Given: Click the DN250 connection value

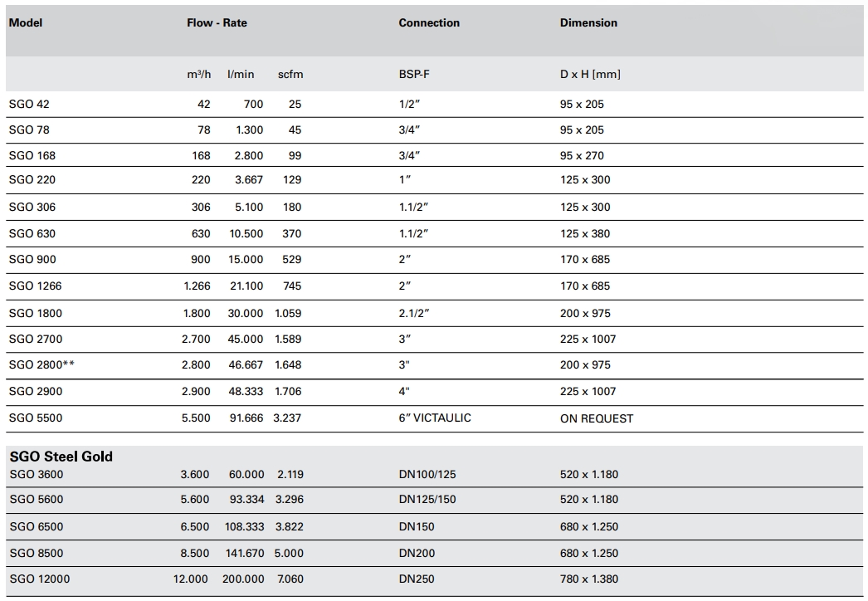Looking at the screenshot, I should 417,579.
